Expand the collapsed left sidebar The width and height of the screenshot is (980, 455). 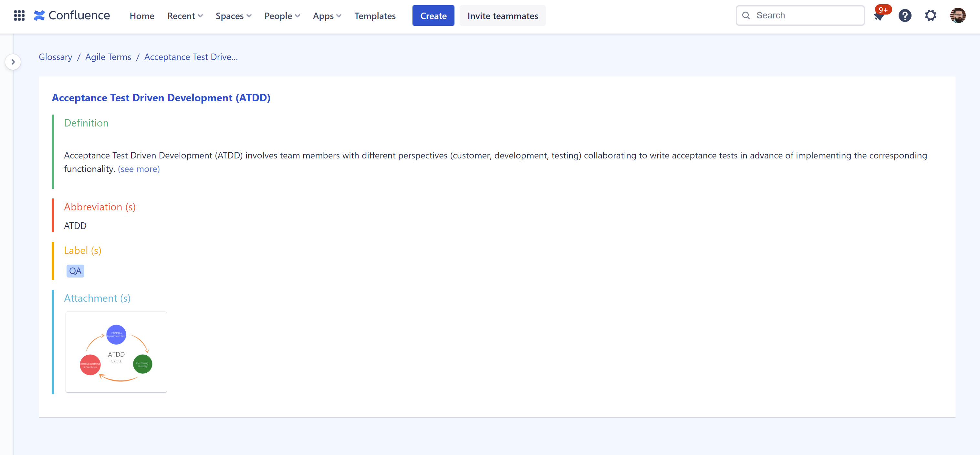(13, 62)
